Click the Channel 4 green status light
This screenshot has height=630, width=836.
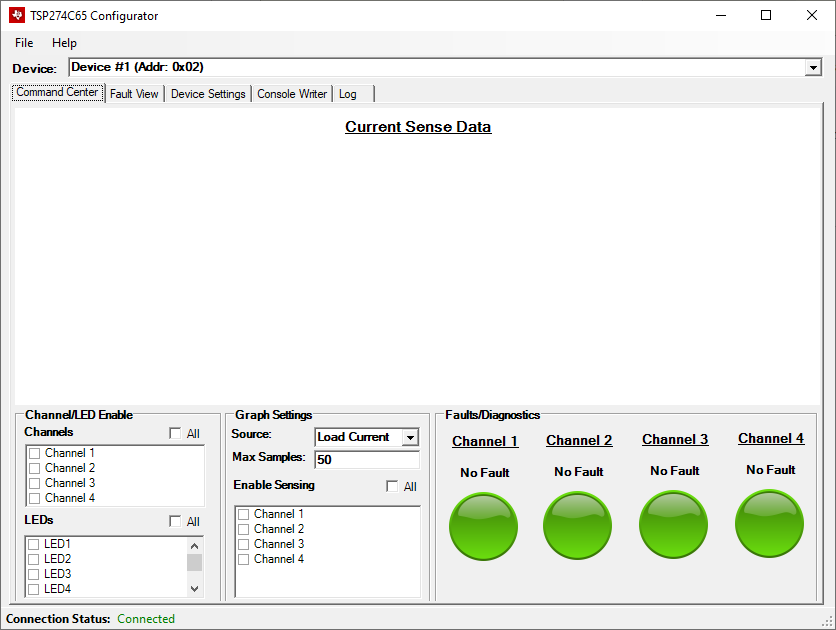770,524
